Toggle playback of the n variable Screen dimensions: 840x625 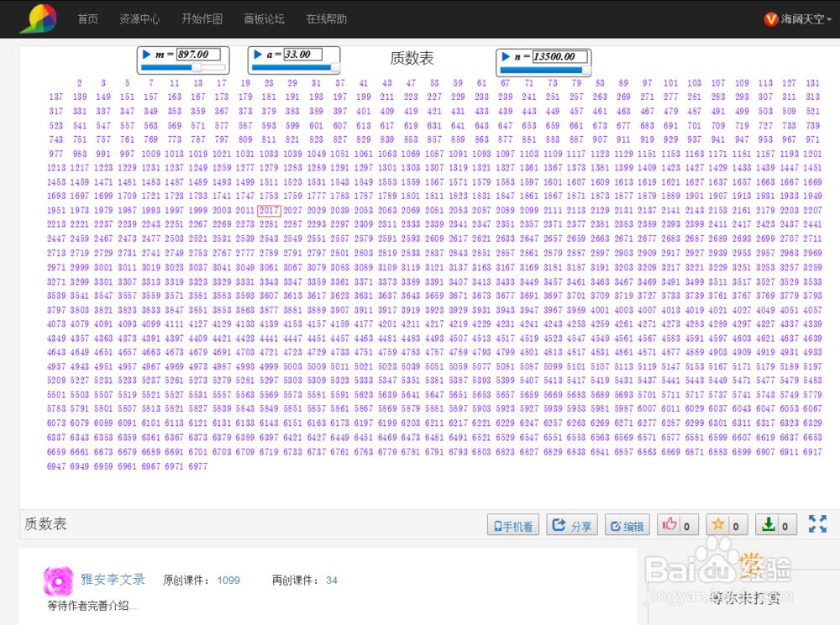point(504,55)
